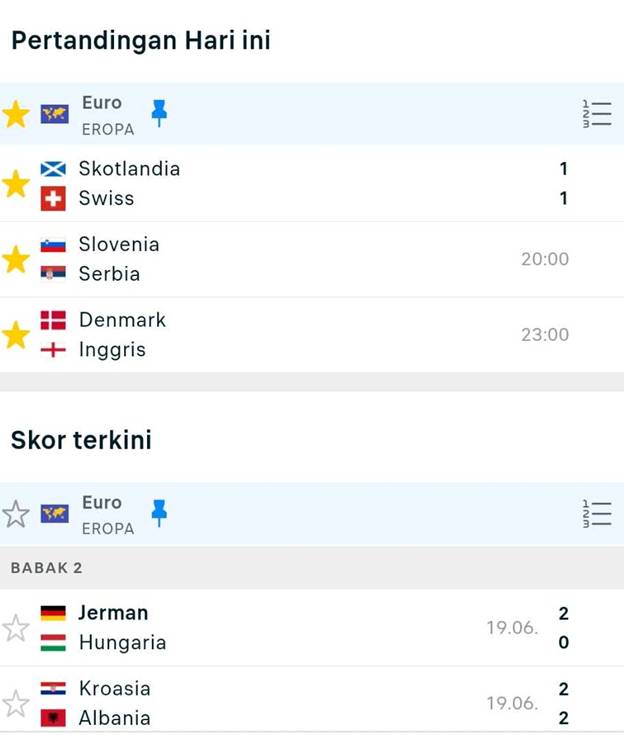Unfavorite the Euro league star in today's matches
The height and width of the screenshot is (735, 624).
click(x=16, y=114)
